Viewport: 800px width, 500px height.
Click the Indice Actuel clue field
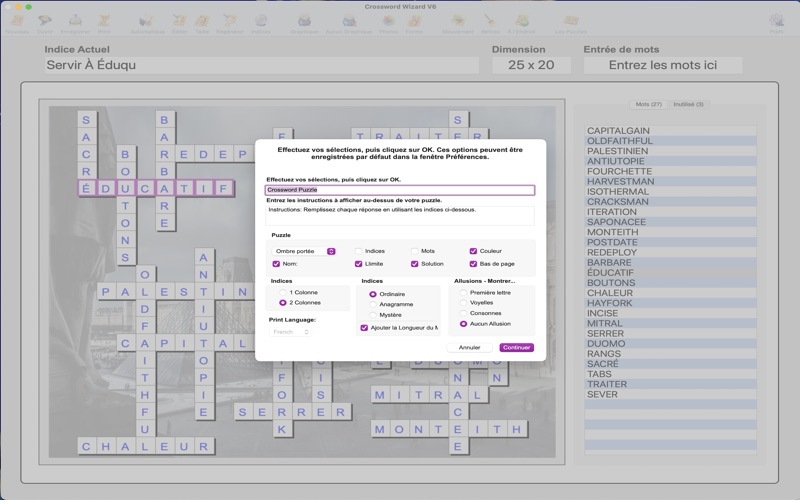[x=262, y=65]
